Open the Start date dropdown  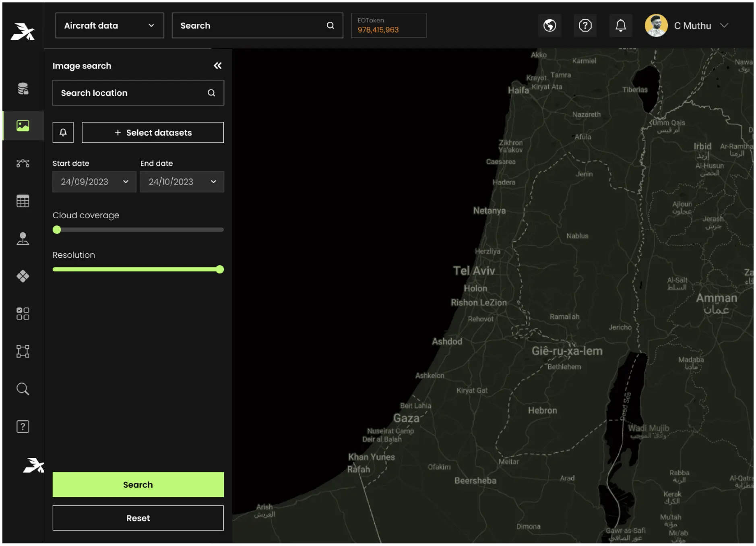tap(94, 182)
